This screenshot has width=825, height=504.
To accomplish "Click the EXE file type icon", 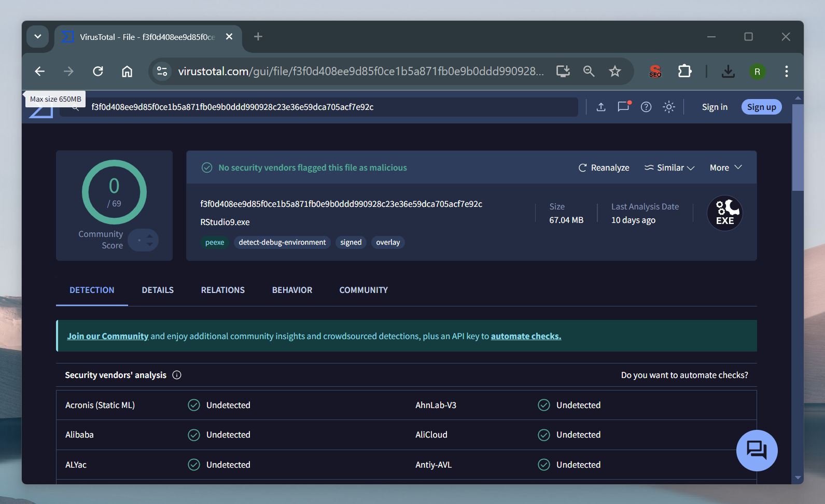I will (x=725, y=213).
